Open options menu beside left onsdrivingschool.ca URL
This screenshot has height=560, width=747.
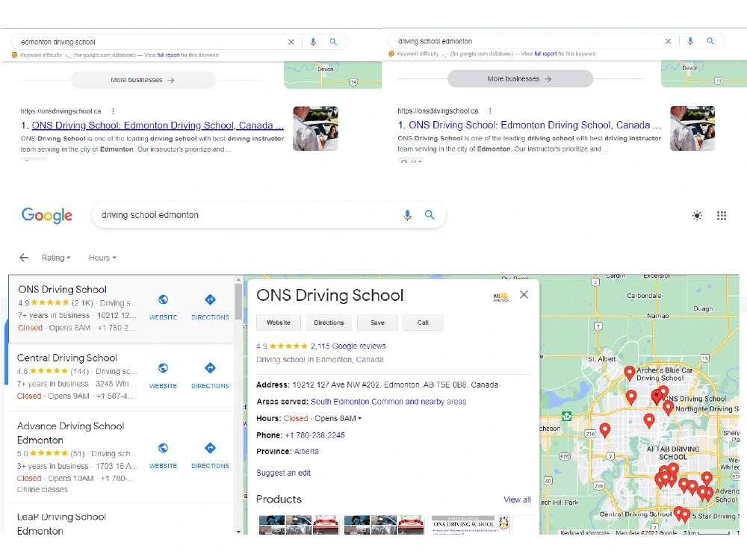click(x=113, y=111)
